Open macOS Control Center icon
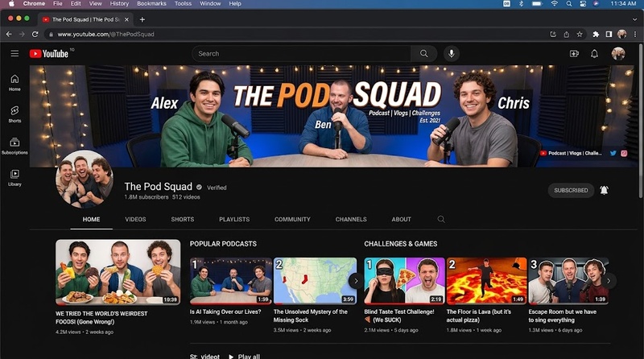 [x=582, y=4]
